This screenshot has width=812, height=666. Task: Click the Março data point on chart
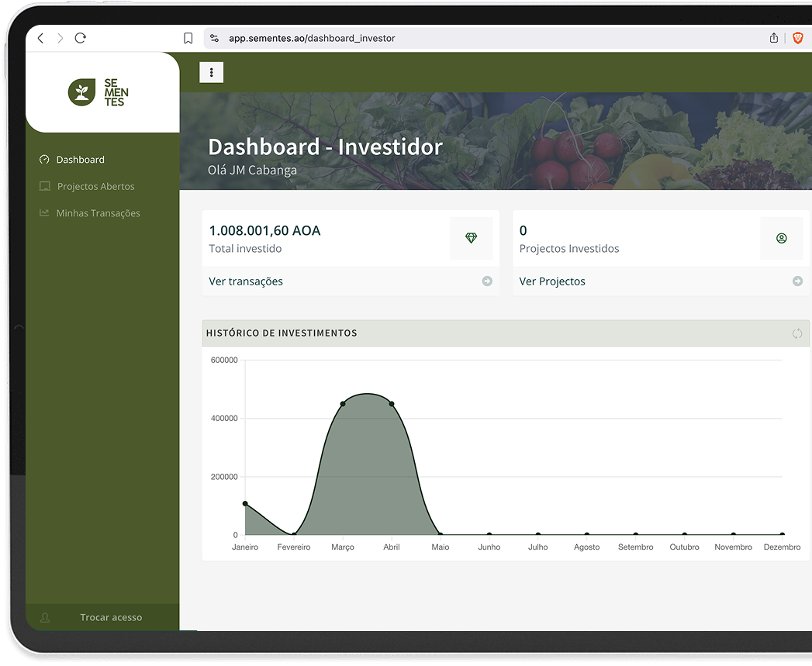point(343,404)
